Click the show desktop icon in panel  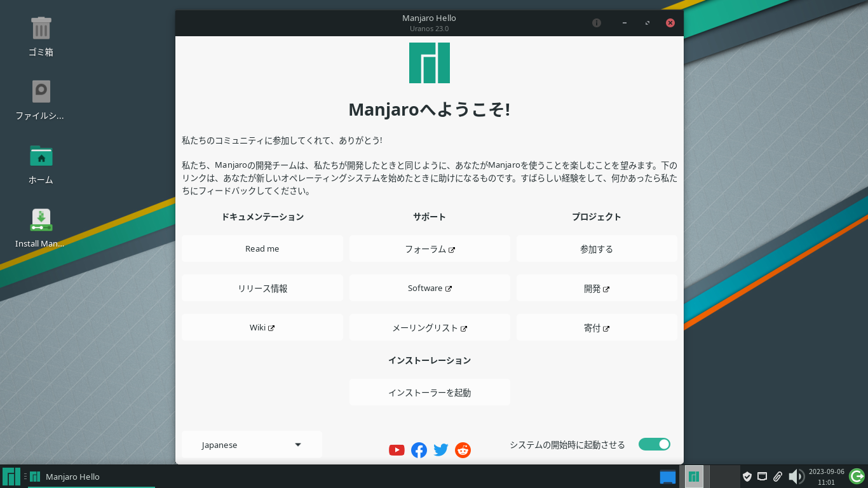click(668, 477)
